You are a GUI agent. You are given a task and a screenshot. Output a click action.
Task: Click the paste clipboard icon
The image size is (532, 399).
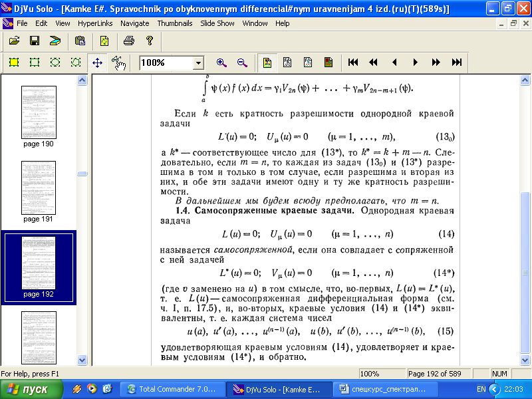point(80,41)
